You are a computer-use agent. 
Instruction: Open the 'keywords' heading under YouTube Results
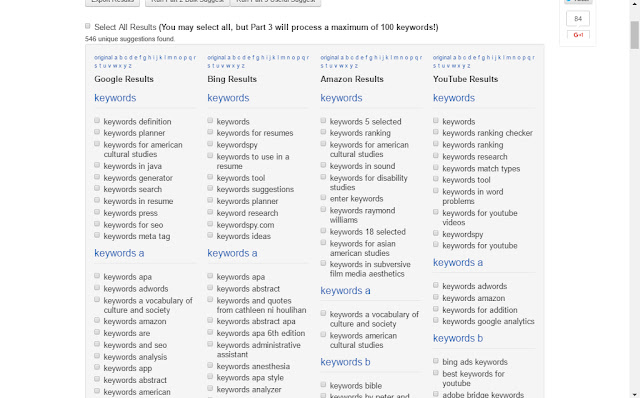pyautogui.click(x=454, y=98)
